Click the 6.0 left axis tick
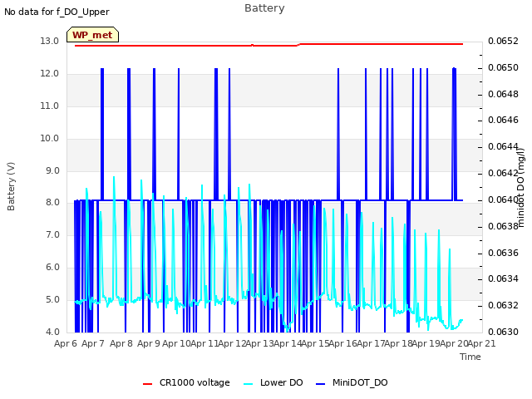 click(52, 268)
